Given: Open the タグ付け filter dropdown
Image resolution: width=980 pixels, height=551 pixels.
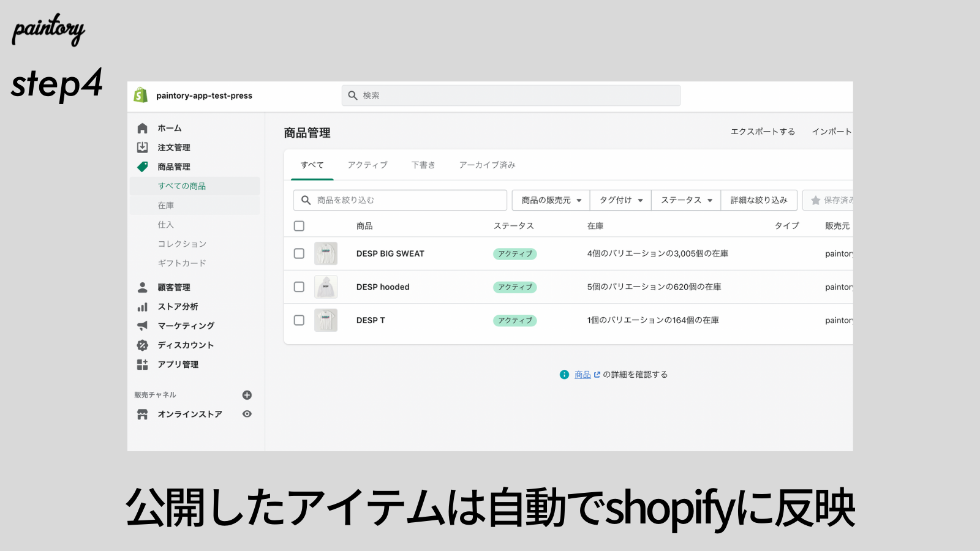Looking at the screenshot, I should (x=620, y=200).
